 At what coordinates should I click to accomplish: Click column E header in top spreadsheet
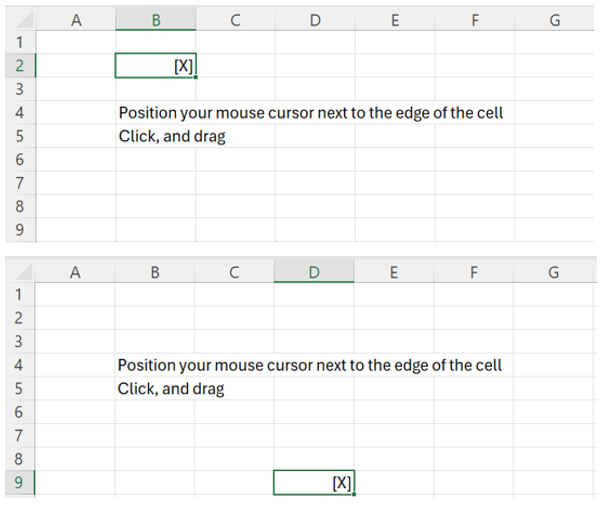pyautogui.click(x=394, y=21)
